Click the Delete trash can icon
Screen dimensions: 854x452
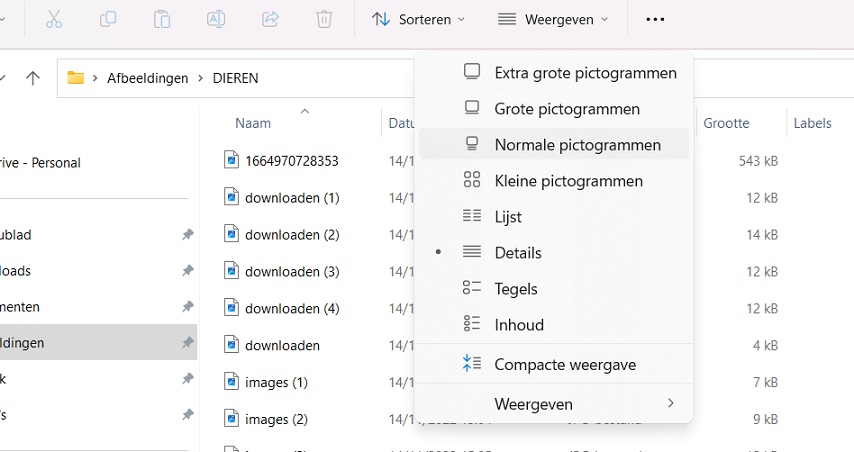[324, 19]
